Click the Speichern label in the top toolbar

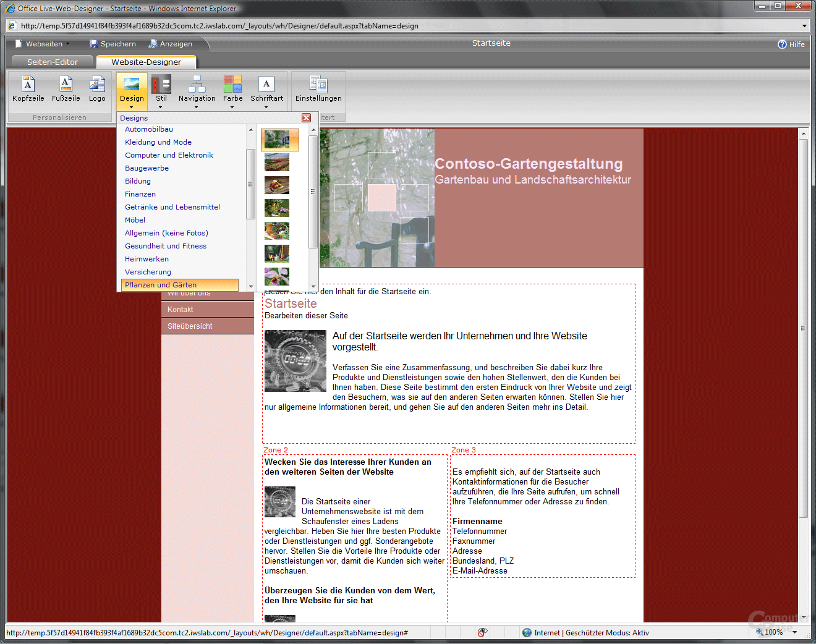[118, 44]
